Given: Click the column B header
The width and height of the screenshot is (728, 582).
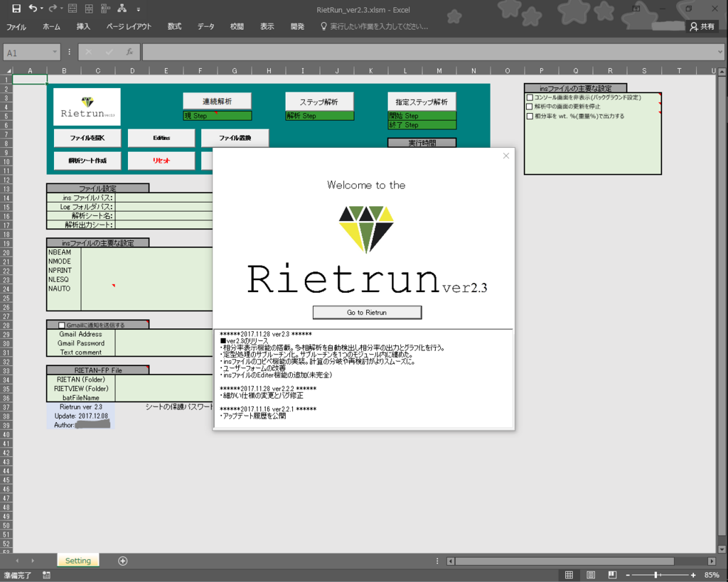Looking at the screenshot, I should (64, 70).
